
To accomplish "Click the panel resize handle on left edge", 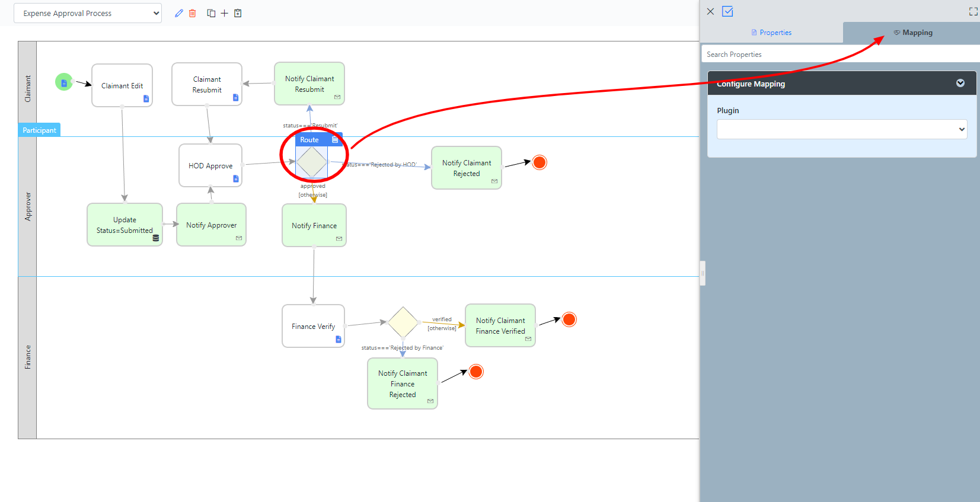I will click(703, 273).
